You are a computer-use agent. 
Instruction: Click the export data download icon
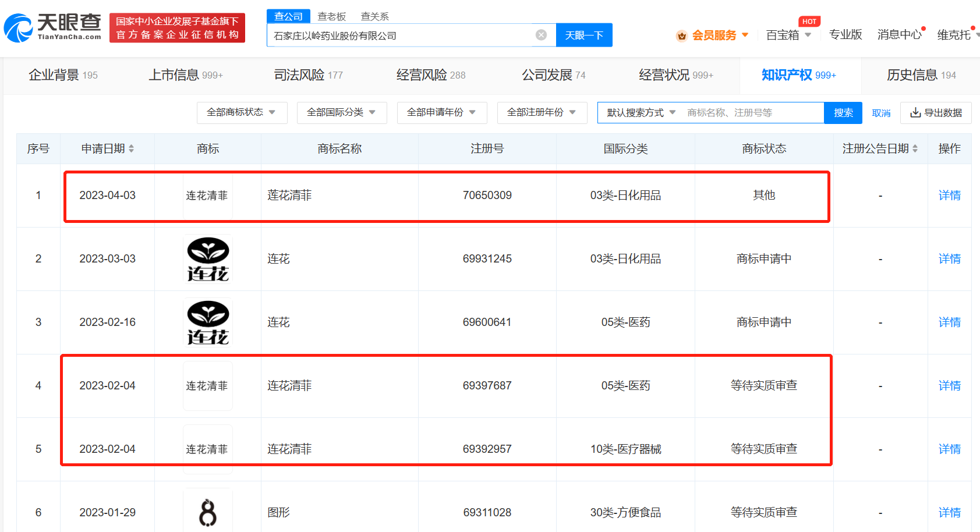[x=915, y=112]
